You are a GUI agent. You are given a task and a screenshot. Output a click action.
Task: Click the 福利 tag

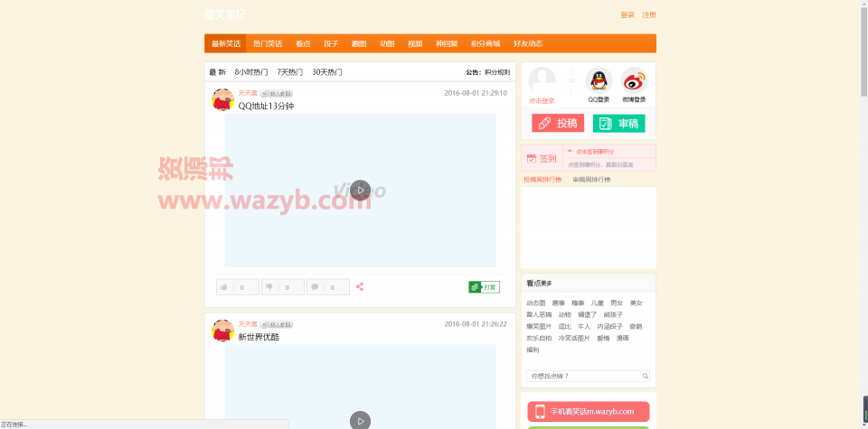533,350
